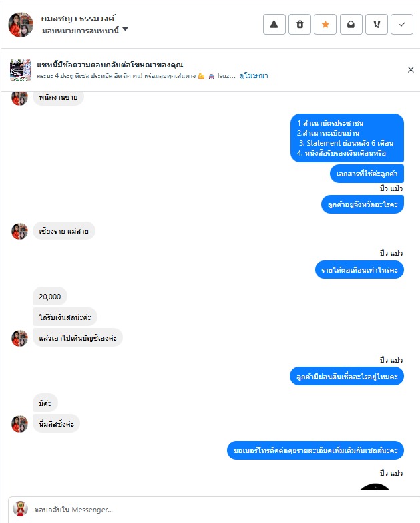This screenshot has width=420, height=523.
Task: Delete conversation with the trash icon
Action: 300,24
